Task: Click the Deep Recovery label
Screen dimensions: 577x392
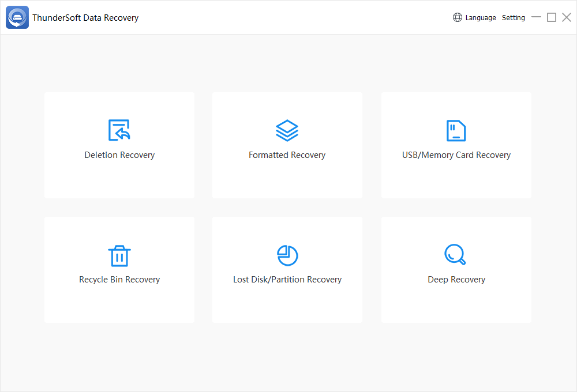Action: point(456,279)
